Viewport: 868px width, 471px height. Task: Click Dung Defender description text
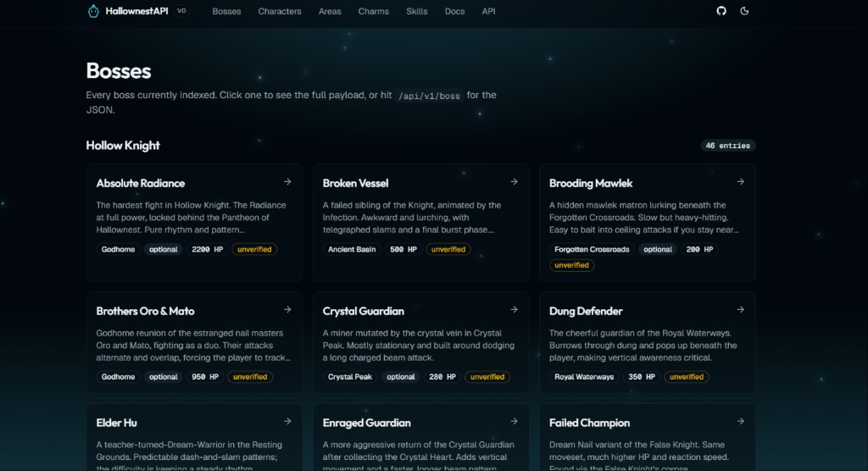click(x=643, y=346)
